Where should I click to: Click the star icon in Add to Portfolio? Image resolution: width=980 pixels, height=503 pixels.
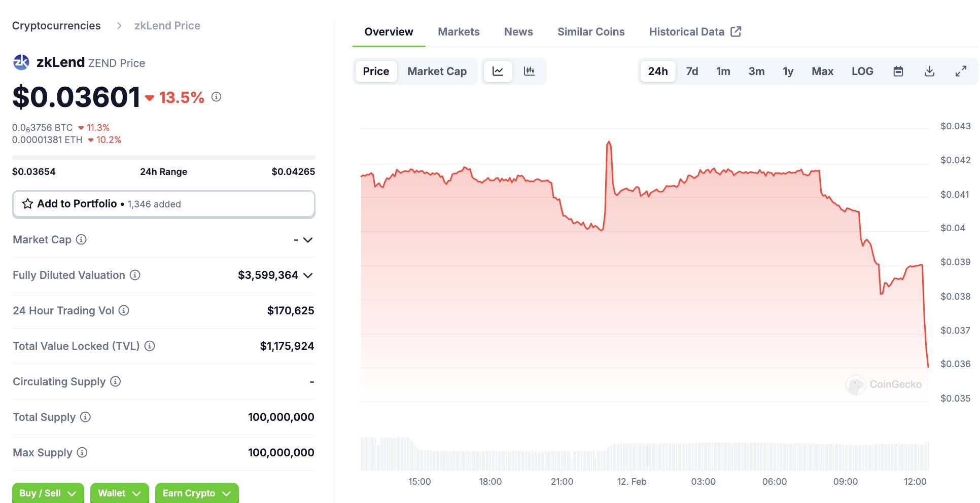coord(28,204)
